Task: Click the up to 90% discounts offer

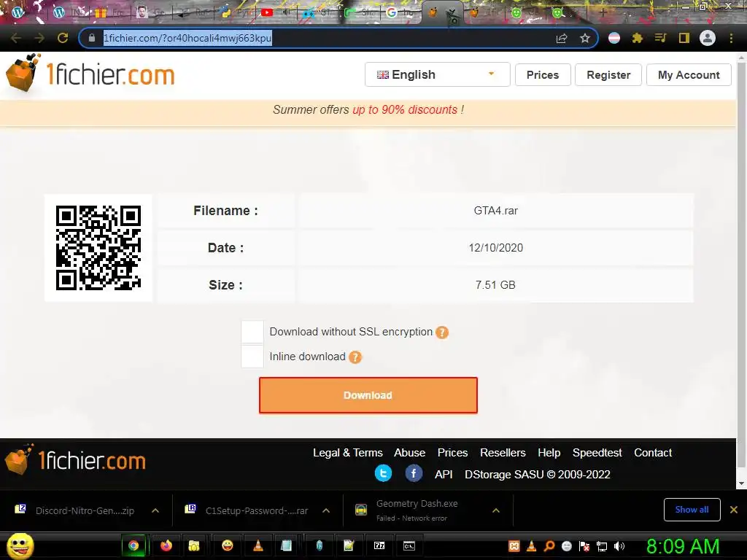Action: click(405, 109)
